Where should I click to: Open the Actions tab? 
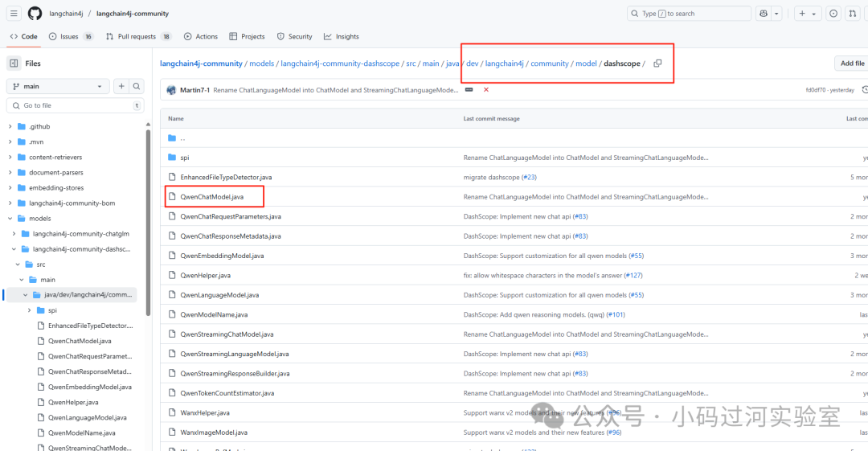pos(201,36)
